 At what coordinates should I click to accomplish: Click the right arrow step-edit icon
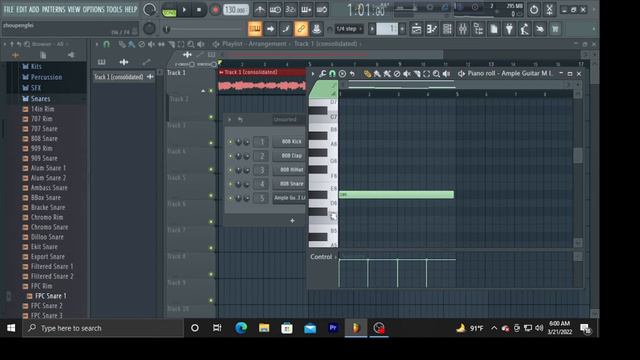tap(270, 29)
